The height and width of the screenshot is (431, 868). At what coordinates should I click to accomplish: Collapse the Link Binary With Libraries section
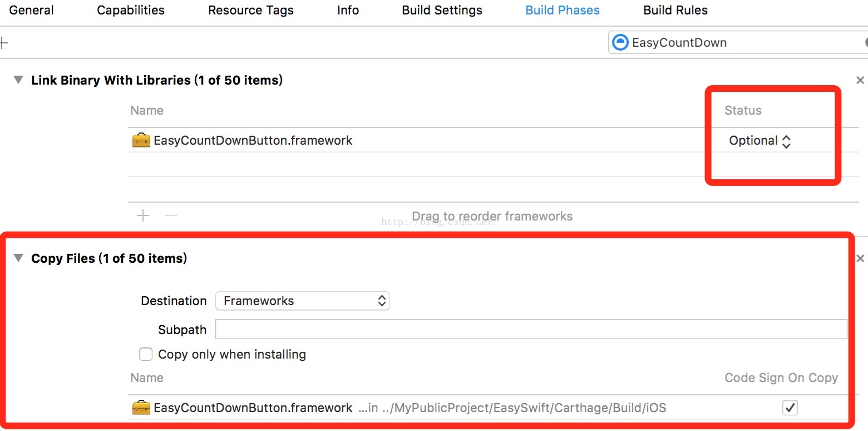click(x=19, y=80)
